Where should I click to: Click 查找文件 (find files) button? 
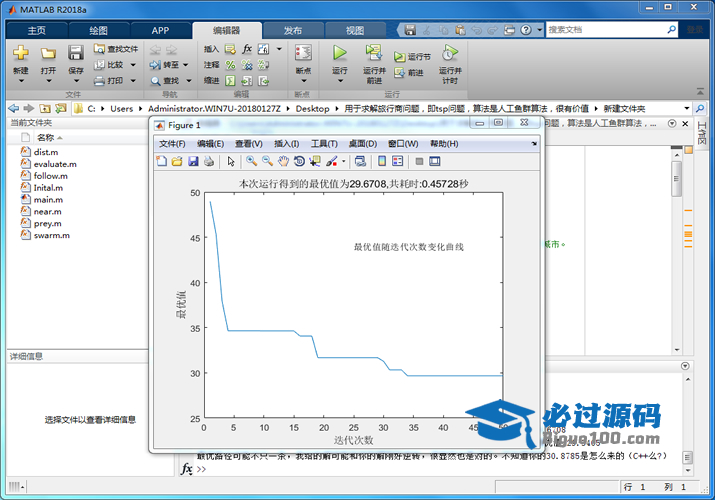click(116, 49)
